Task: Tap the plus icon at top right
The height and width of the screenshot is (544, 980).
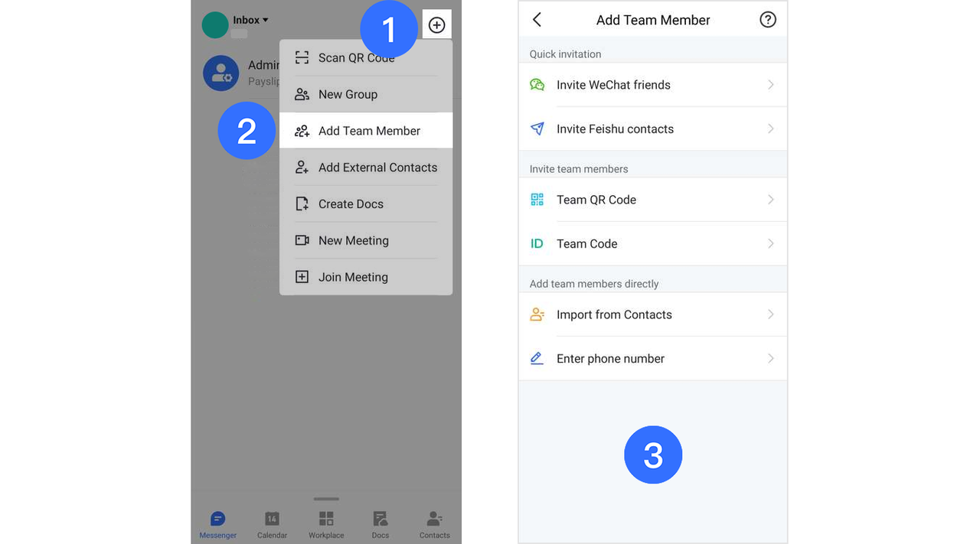Action: pos(436,25)
